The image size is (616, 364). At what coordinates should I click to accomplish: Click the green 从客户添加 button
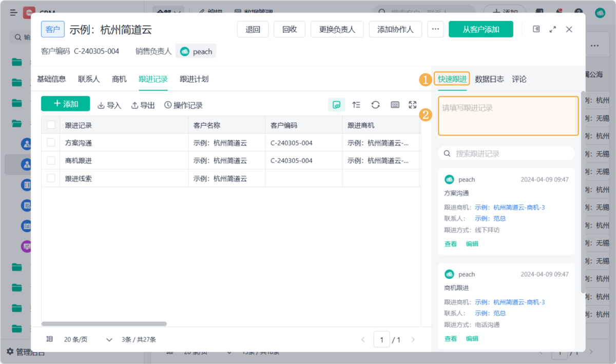[481, 29]
